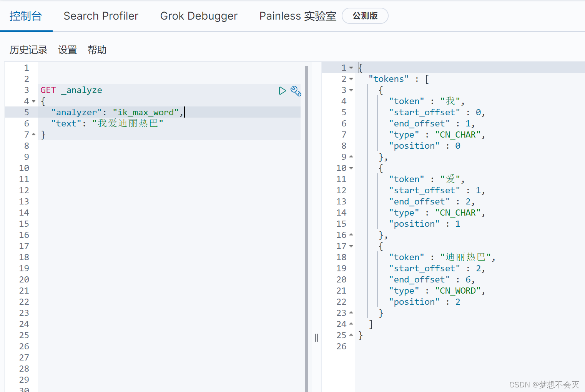Click the token value "迪丽热巴"

coord(465,257)
